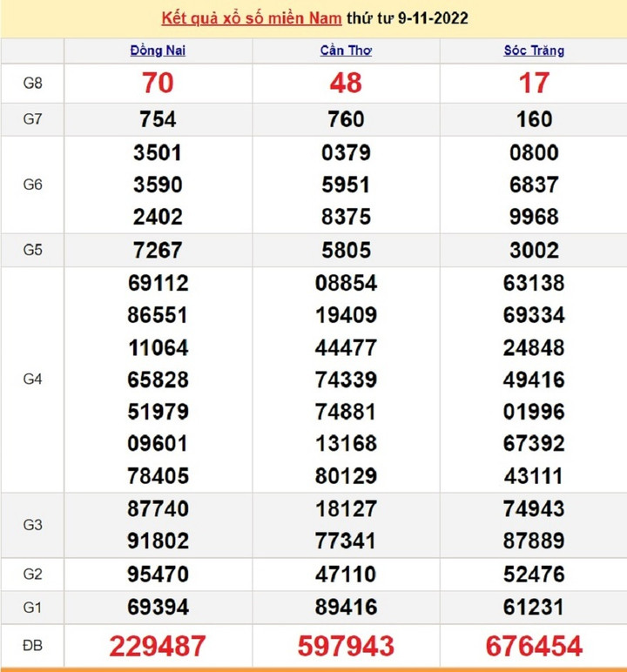Click the Cần Thơ column header link

346,50
